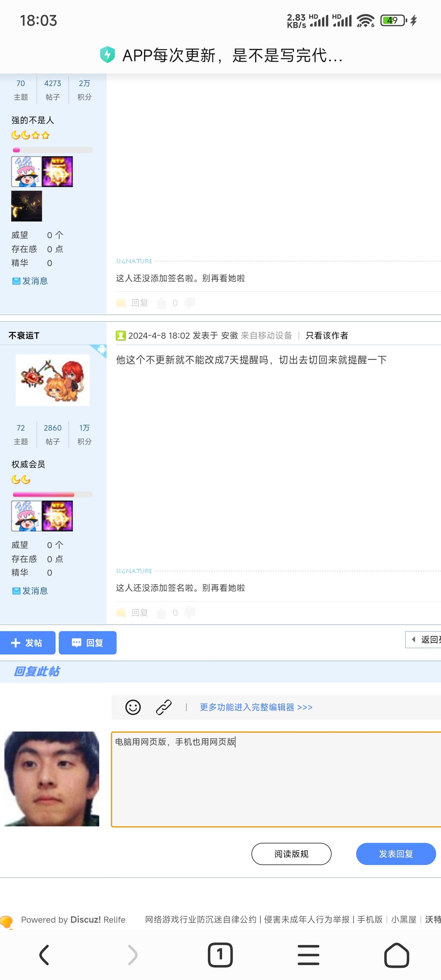Go to browser home page

click(397, 955)
